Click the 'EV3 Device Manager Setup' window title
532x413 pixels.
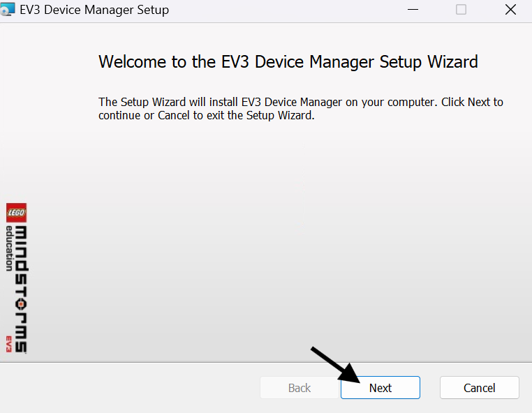coord(94,10)
